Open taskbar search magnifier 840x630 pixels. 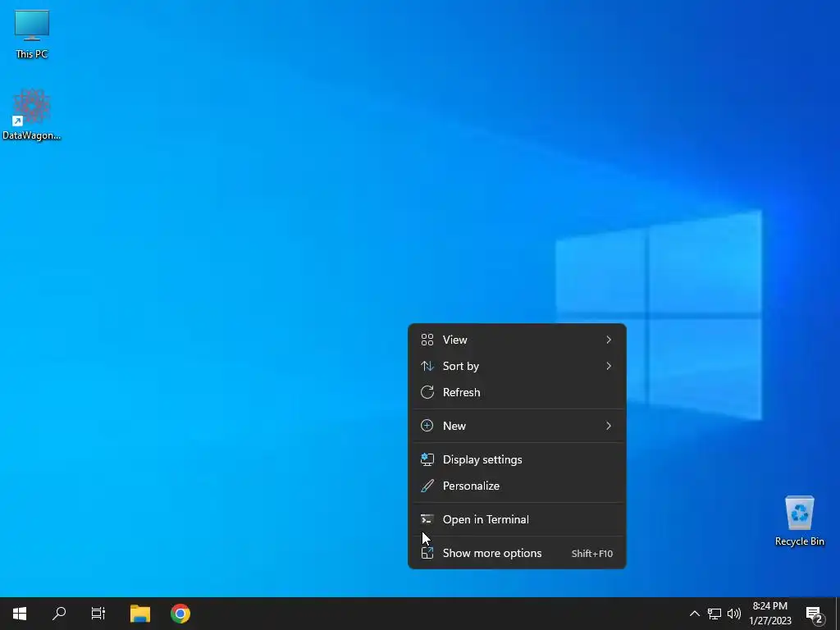coord(59,614)
